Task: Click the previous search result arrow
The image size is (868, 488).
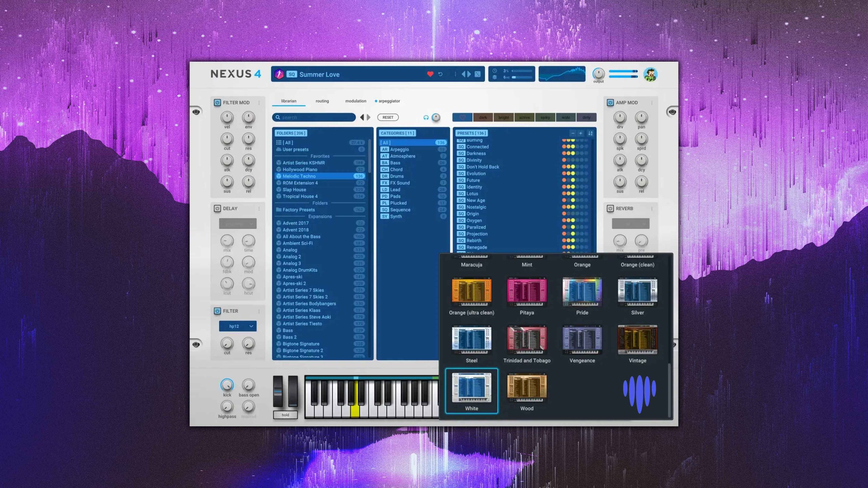Action: coord(362,117)
